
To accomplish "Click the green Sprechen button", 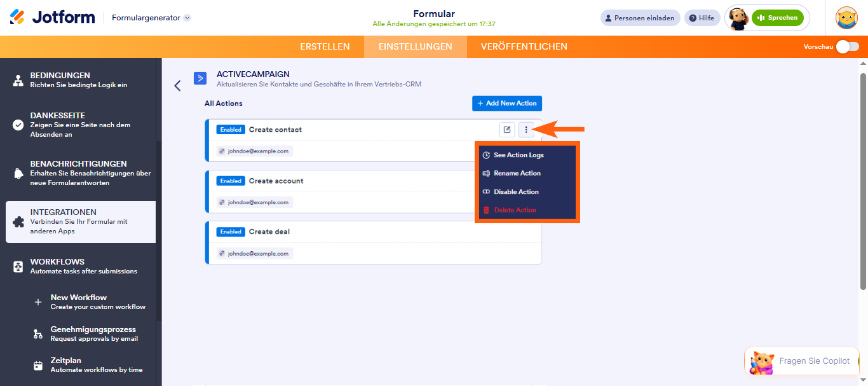I will click(777, 18).
